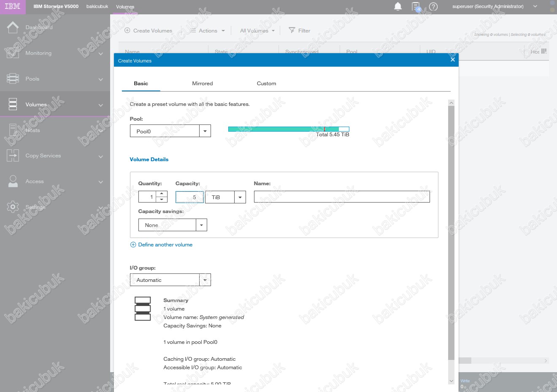557x392 pixels.
Task: Click the '1 volume in pool Pool0' text
Action: point(190,342)
